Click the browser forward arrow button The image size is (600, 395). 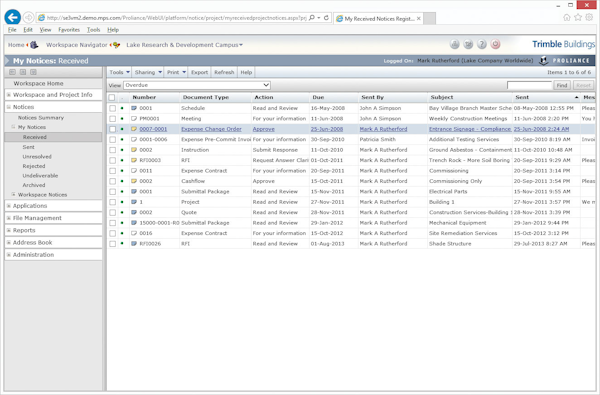click(28, 18)
